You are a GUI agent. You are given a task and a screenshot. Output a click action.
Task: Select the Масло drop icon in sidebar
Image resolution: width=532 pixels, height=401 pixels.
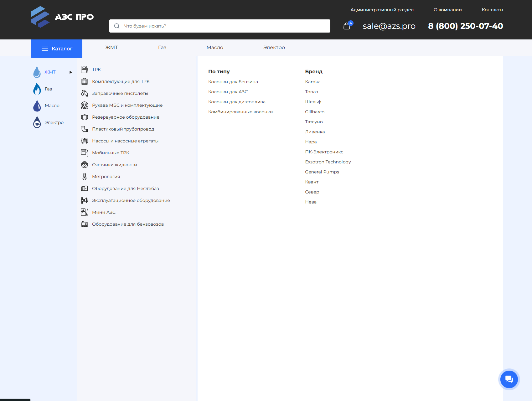pos(37,105)
